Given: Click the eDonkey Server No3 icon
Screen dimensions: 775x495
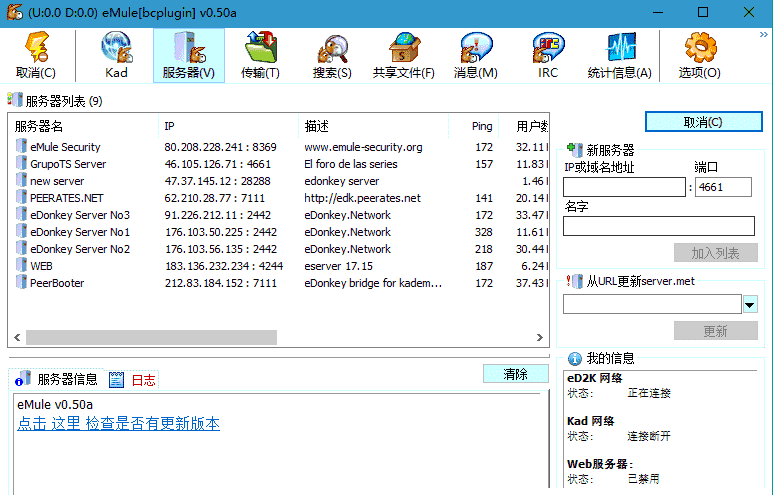Looking at the screenshot, I should point(21,215).
